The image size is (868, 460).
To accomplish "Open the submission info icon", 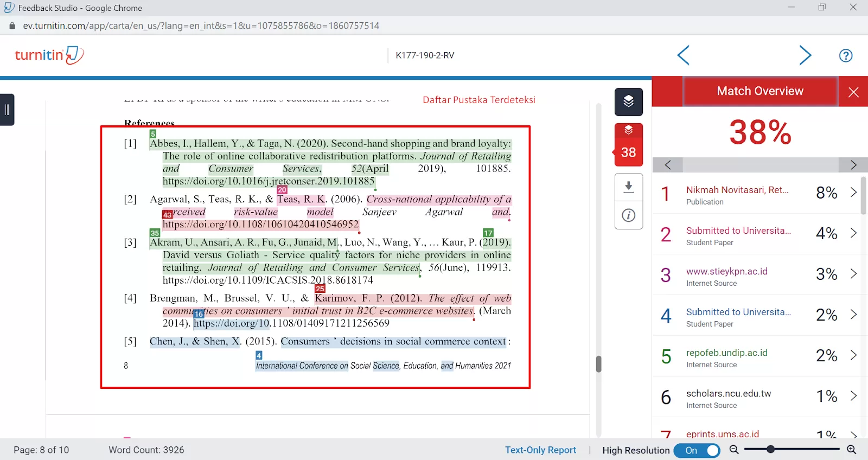I will [x=628, y=215].
